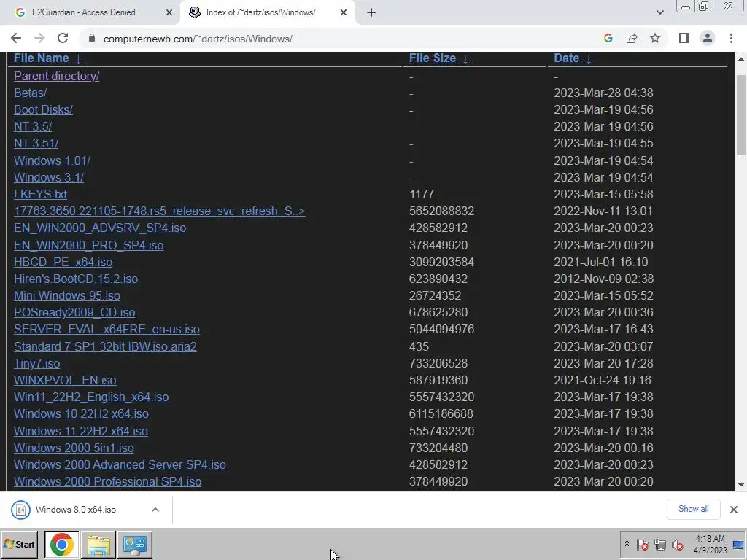
Task: Click the Chrome taskbar icon
Action: click(x=62, y=544)
